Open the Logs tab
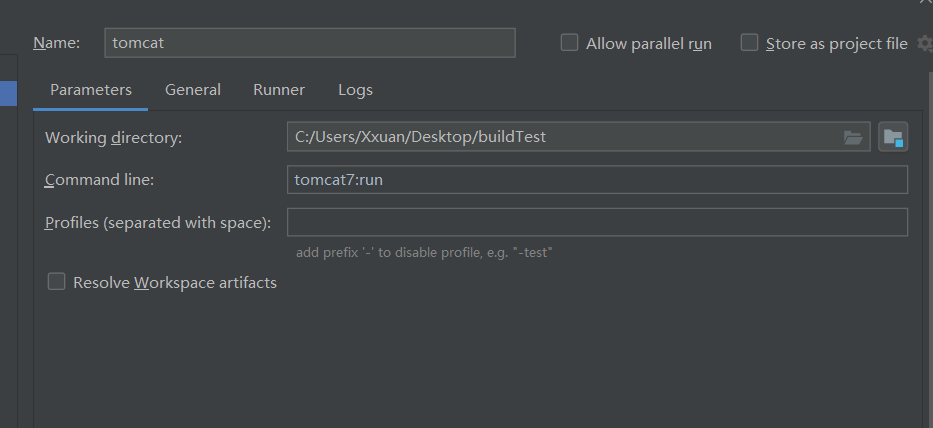The height and width of the screenshot is (428, 933). (x=355, y=90)
